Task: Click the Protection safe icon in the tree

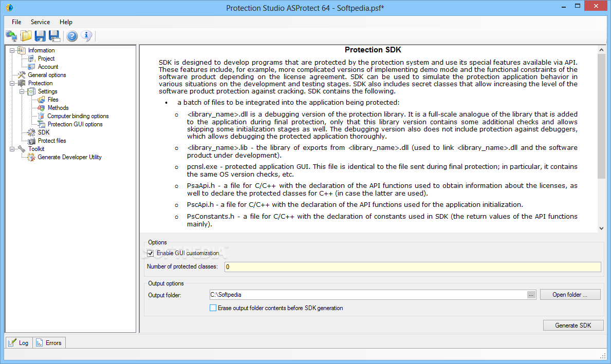Action: click(x=22, y=83)
